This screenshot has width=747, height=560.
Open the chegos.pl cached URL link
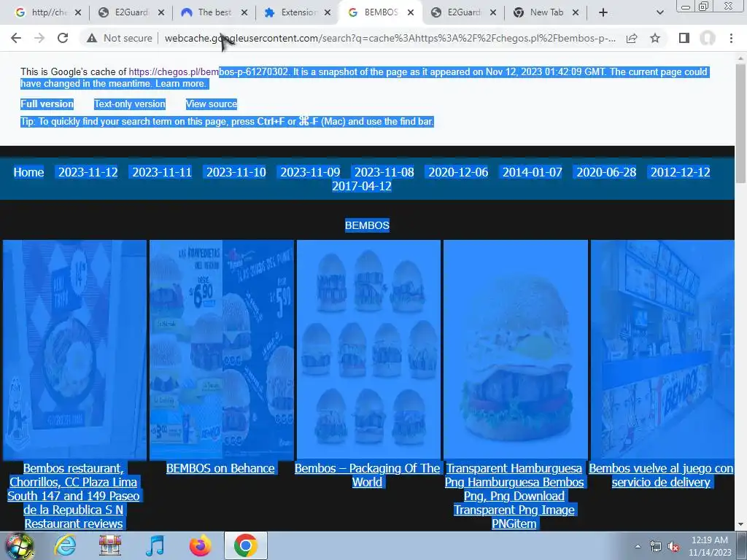(x=208, y=72)
